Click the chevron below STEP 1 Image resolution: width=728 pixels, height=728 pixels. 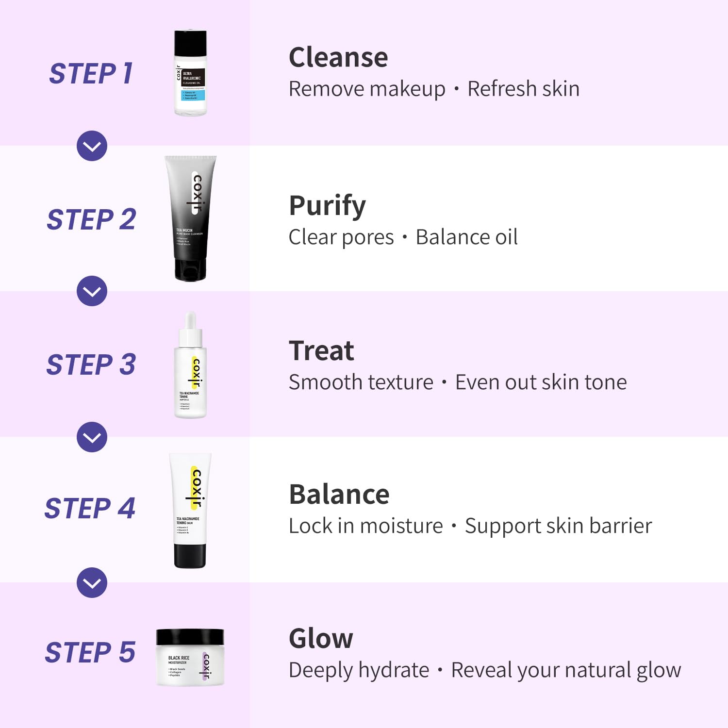click(x=92, y=146)
